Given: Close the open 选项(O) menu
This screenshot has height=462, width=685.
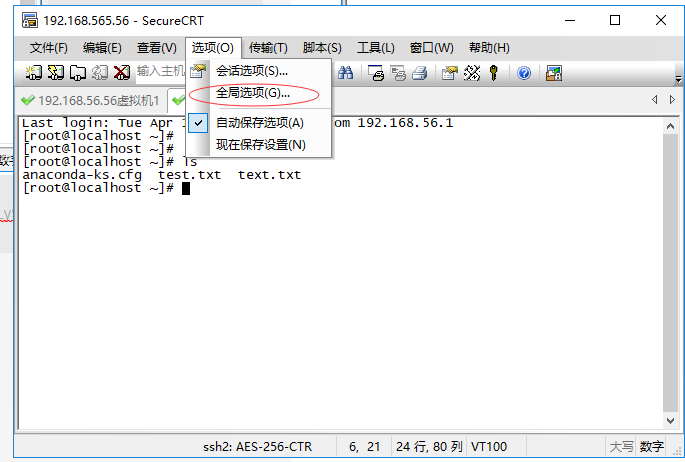Looking at the screenshot, I should point(213,48).
